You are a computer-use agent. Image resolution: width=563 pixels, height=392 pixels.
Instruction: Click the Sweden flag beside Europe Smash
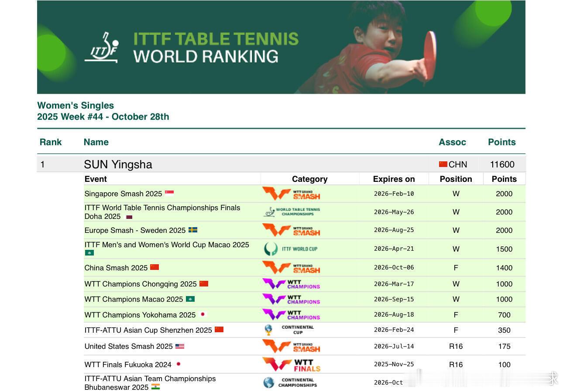(x=193, y=230)
